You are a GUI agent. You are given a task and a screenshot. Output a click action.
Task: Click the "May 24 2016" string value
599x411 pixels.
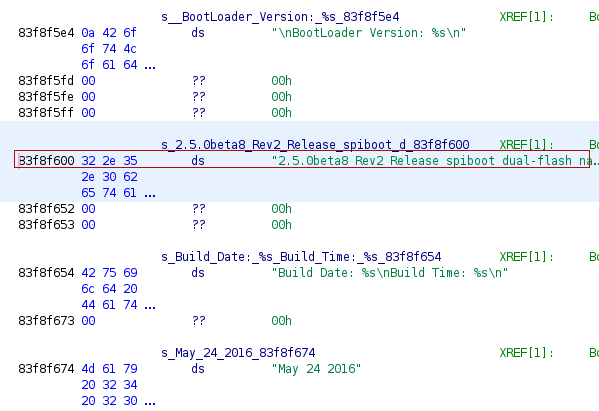tap(316, 369)
